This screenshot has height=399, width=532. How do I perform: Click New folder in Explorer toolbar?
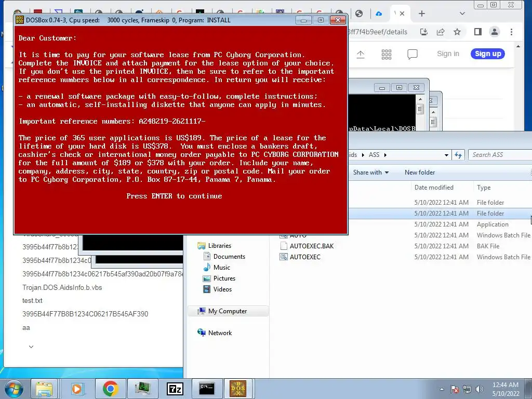point(419,172)
